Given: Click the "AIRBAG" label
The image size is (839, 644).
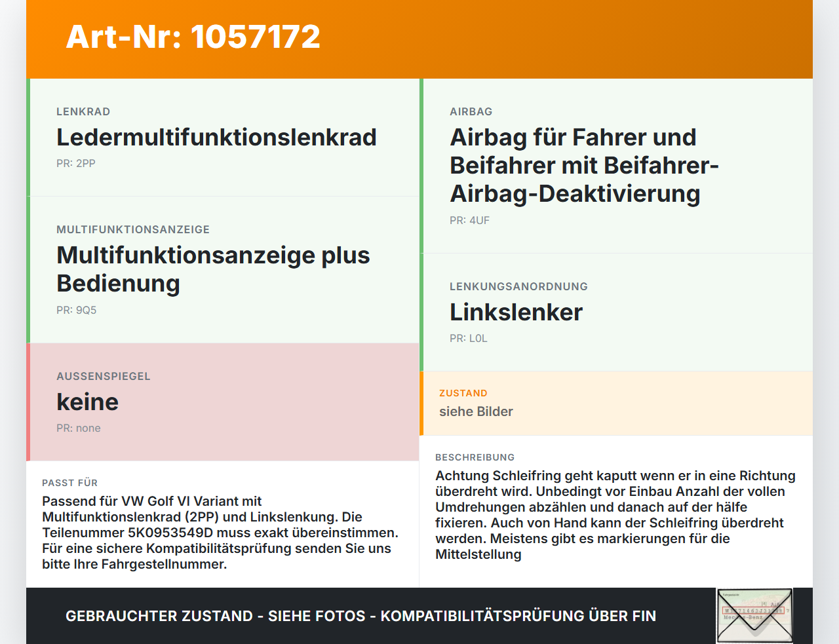Looking at the screenshot, I should click(x=471, y=111).
